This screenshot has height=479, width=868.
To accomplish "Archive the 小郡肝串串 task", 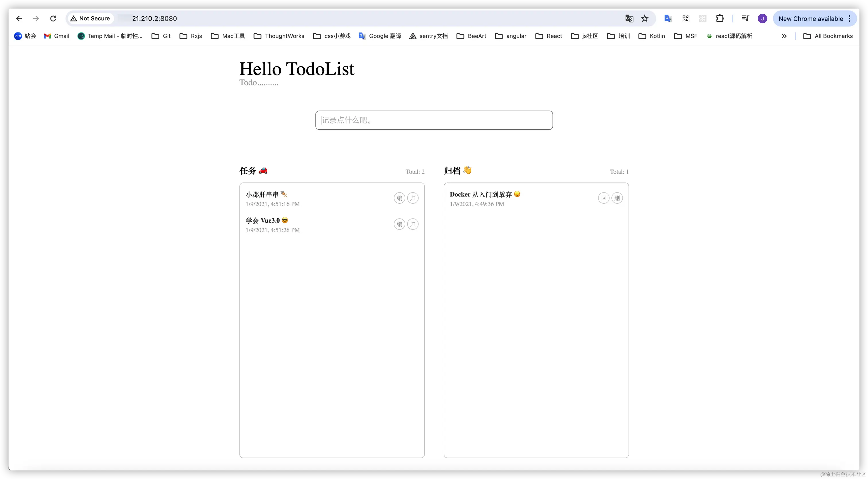I will point(413,198).
